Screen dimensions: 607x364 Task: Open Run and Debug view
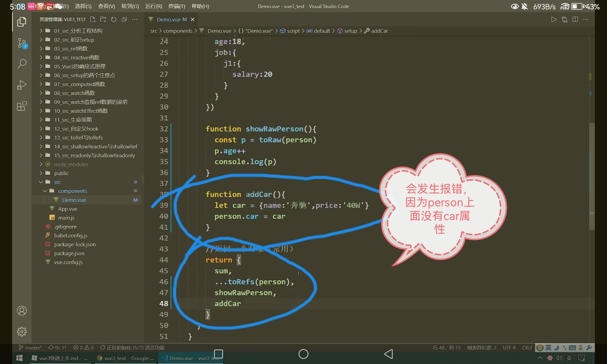pos(22,85)
